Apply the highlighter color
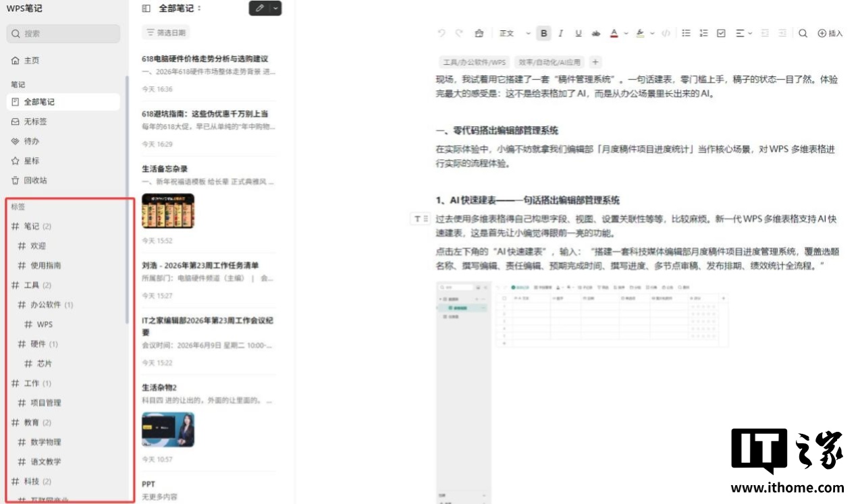The image size is (856, 504). (640, 33)
